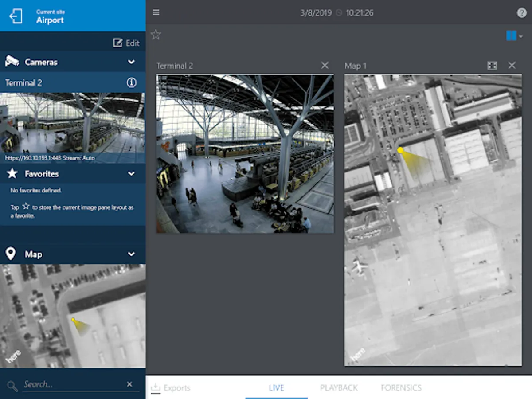The image size is (532, 399).
Task: Click the Terminal 2 pane title
Action: pyautogui.click(x=175, y=66)
